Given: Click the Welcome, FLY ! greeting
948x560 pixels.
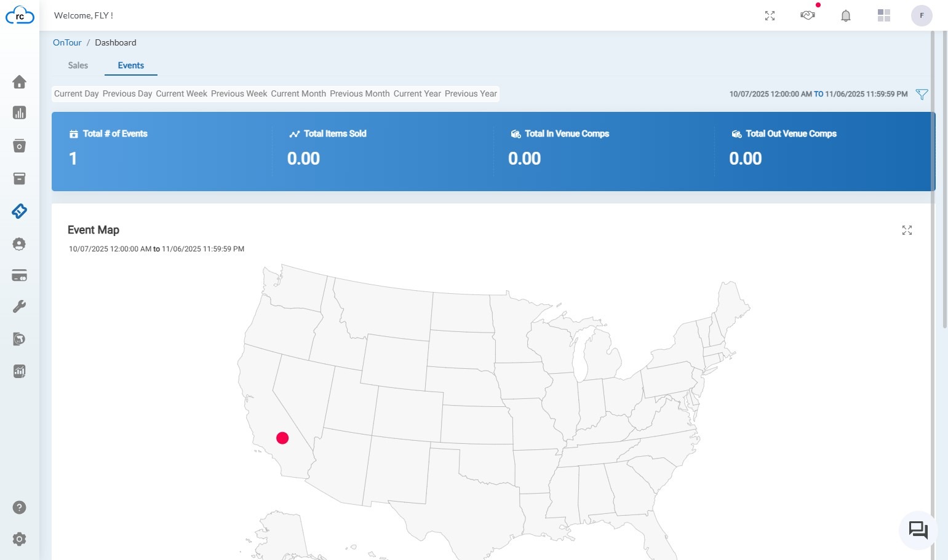Looking at the screenshot, I should pos(84,15).
